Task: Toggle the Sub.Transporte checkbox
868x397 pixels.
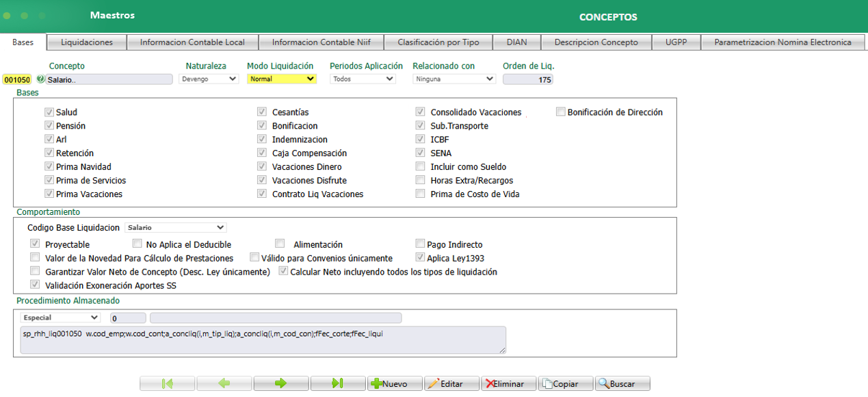Action: coord(421,126)
